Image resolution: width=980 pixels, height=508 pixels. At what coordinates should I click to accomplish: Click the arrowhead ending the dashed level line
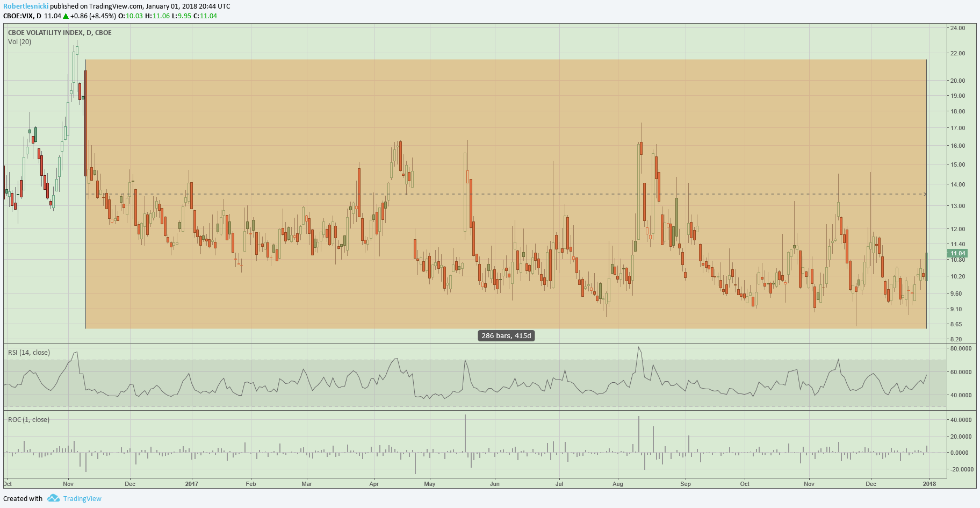coord(925,194)
